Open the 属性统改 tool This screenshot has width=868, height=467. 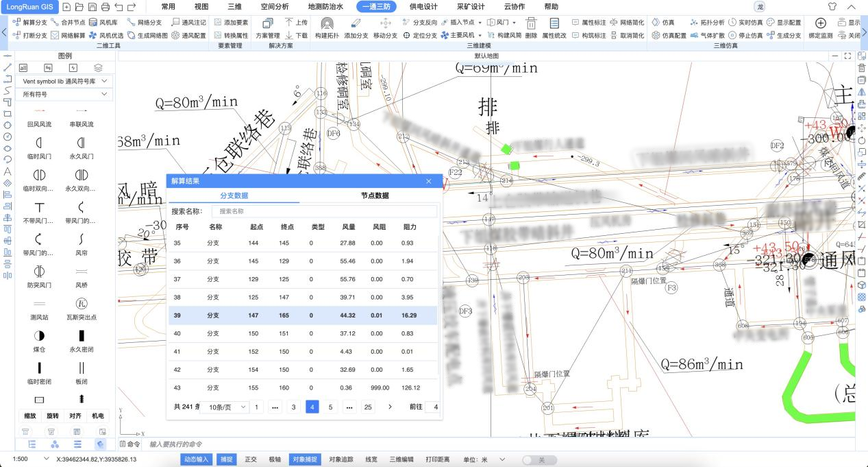(554, 25)
